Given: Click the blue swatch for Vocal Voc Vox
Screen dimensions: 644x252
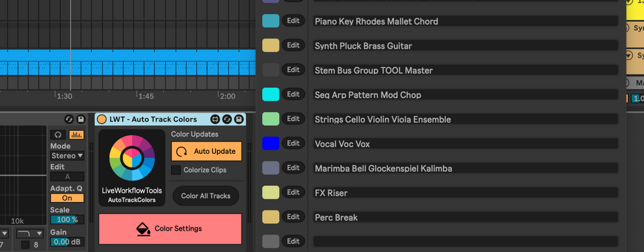Looking at the screenshot, I should click(x=270, y=144).
